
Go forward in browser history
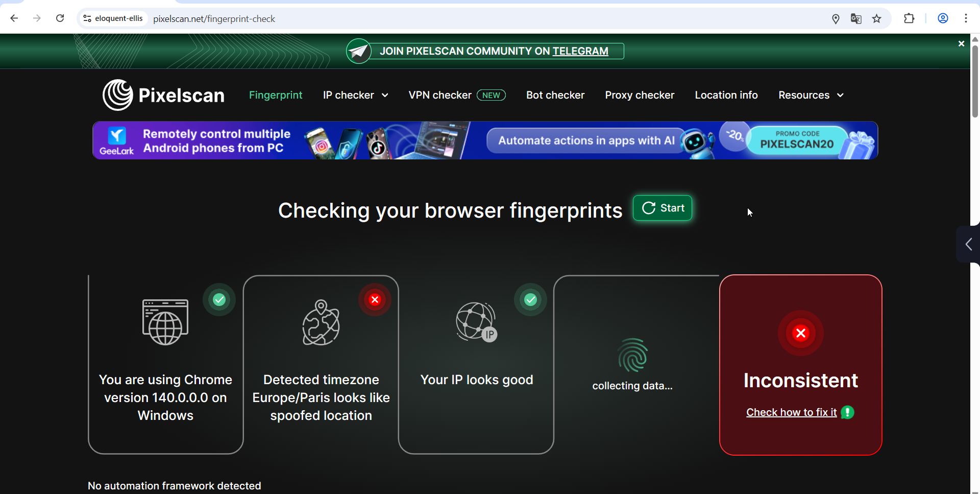tap(37, 18)
